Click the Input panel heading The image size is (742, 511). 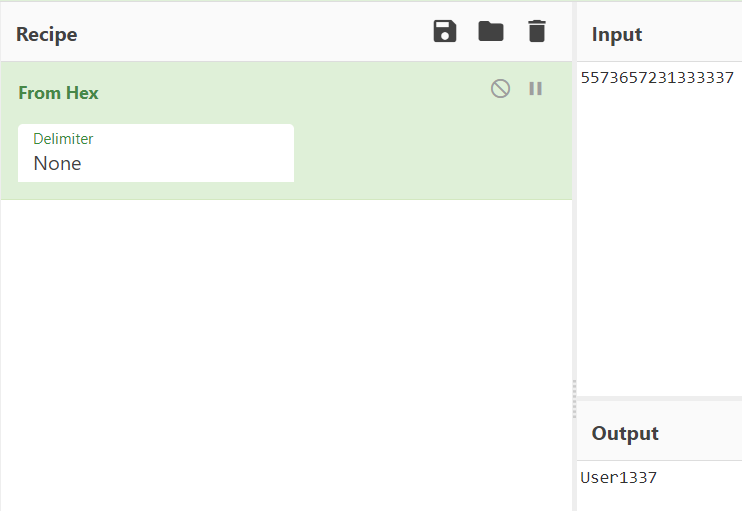(617, 34)
